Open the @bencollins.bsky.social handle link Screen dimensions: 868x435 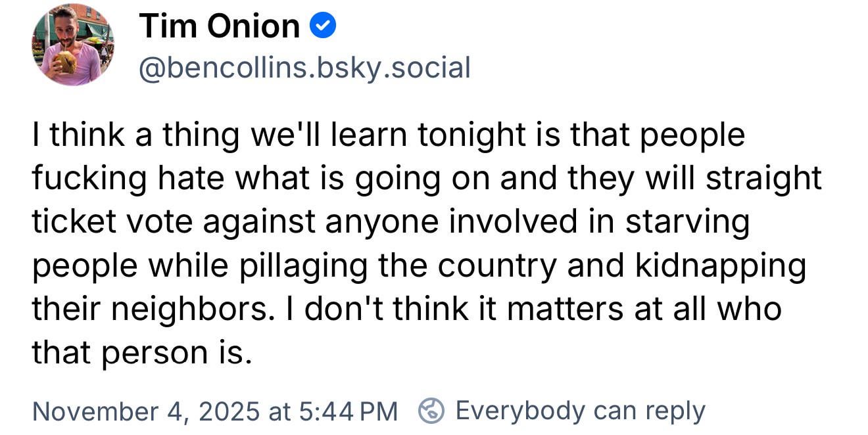(304, 68)
